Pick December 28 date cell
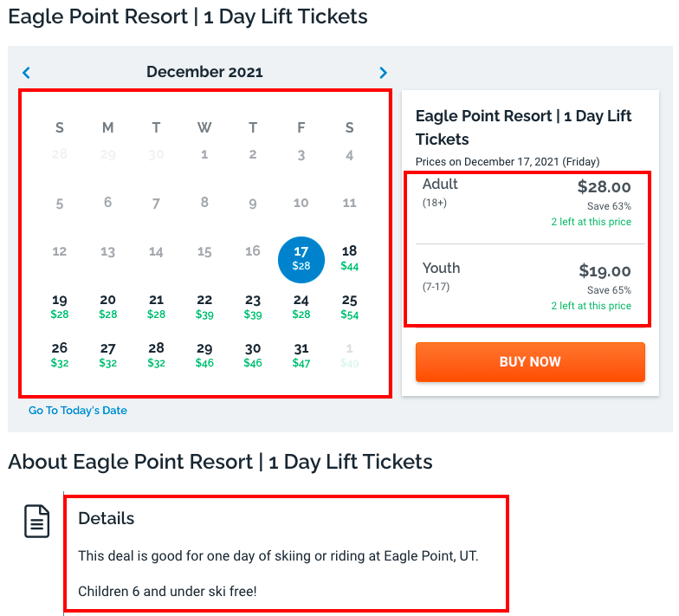 [x=156, y=355]
